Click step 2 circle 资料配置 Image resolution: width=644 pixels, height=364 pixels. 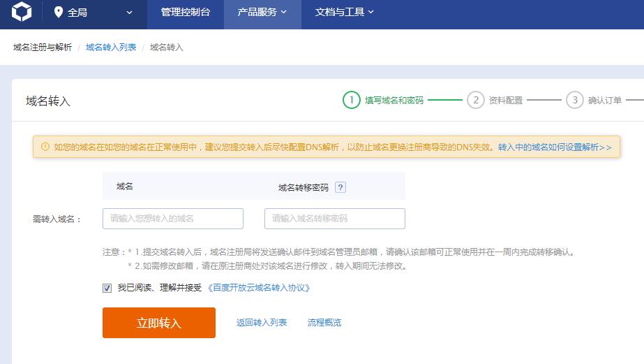click(x=476, y=100)
